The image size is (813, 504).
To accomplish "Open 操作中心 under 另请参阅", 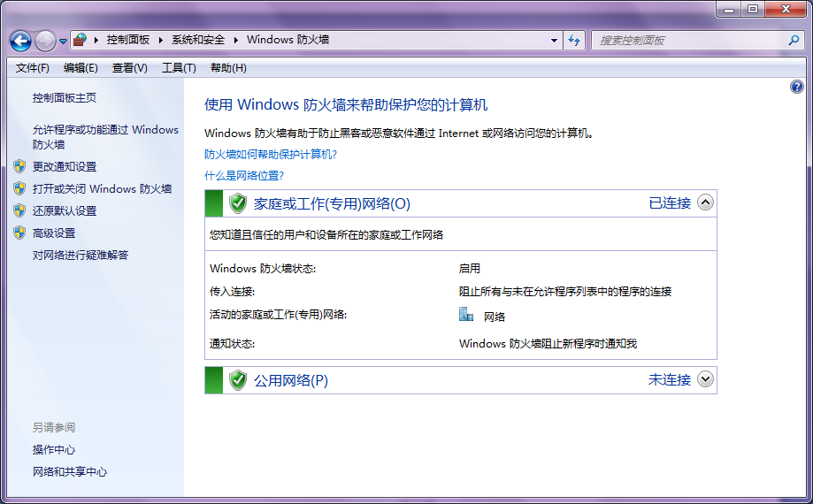I will [x=54, y=449].
